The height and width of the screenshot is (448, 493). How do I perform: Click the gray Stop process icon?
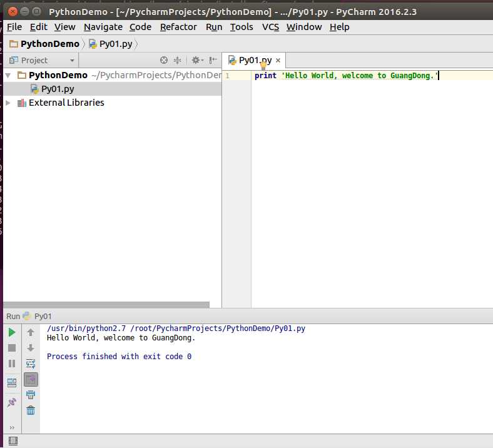coord(12,348)
